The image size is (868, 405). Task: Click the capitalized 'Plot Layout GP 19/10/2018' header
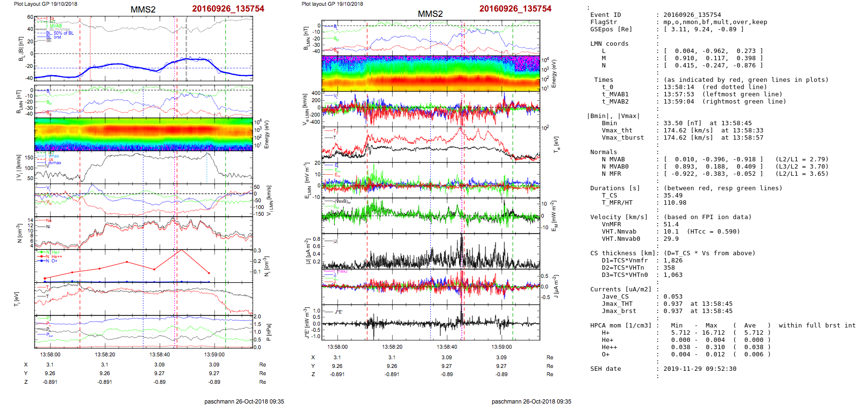[45, 4]
